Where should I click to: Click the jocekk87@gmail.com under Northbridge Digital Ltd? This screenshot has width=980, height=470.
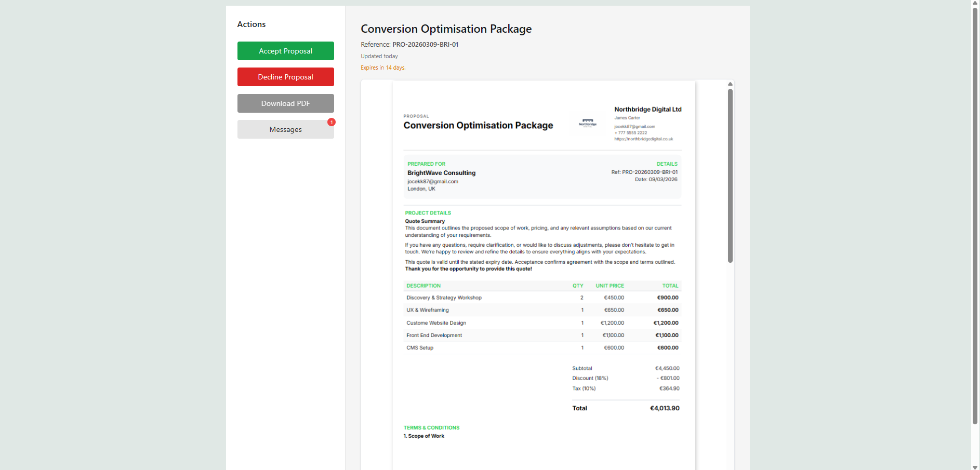coord(634,127)
